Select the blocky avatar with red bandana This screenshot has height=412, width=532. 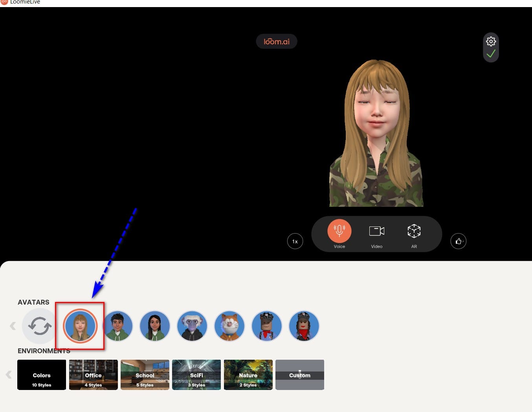(x=266, y=326)
